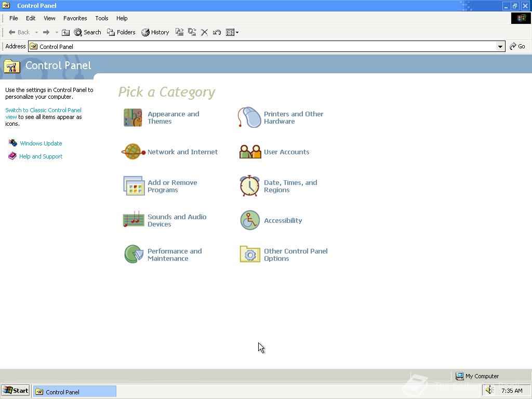Click the Copy To toolbar icon
Screen dimensions: 532x399
(x=192, y=32)
